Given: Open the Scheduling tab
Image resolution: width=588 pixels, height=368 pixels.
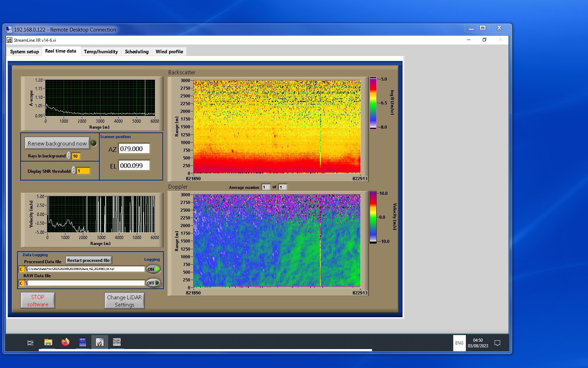Looking at the screenshot, I should tap(136, 52).
